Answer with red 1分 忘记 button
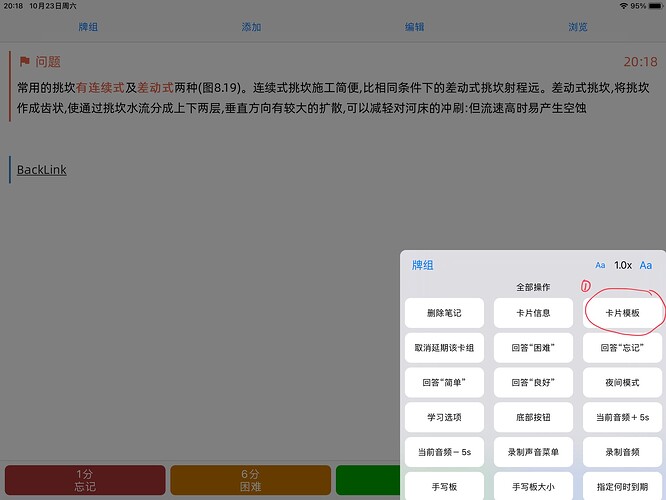The height and width of the screenshot is (500, 666). point(85,480)
